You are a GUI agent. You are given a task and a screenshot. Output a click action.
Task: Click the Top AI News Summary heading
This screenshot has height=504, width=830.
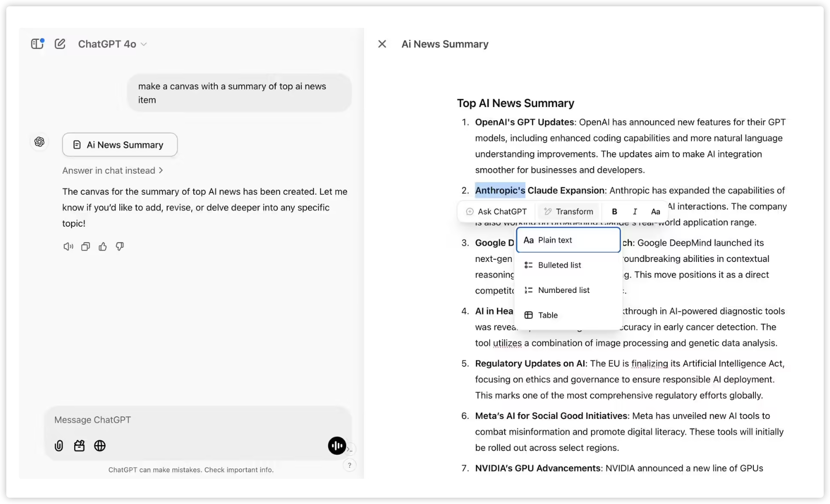[516, 103]
